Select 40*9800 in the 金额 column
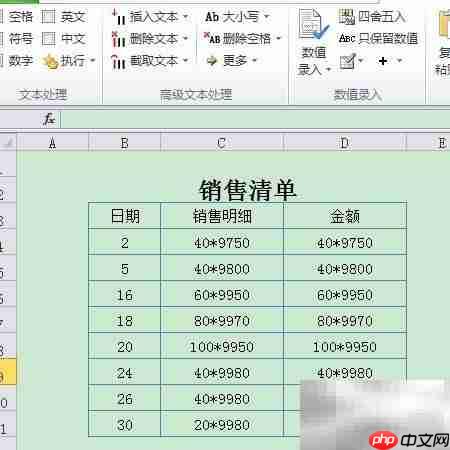Image resolution: width=450 pixels, height=450 pixels. click(x=345, y=268)
